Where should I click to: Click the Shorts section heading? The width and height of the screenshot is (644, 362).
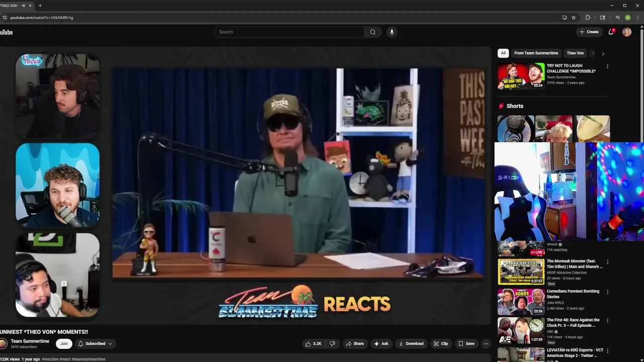point(515,106)
